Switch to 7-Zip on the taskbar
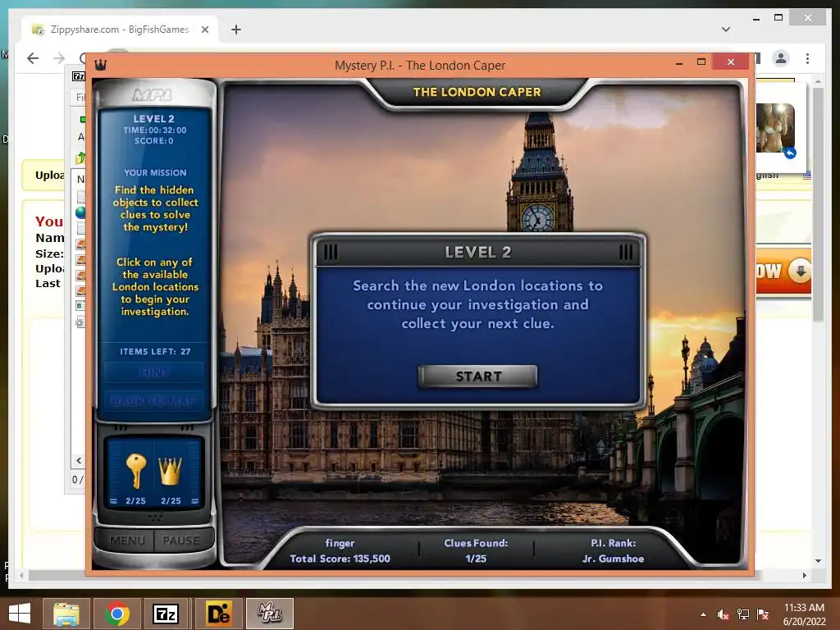 coord(166,614)
